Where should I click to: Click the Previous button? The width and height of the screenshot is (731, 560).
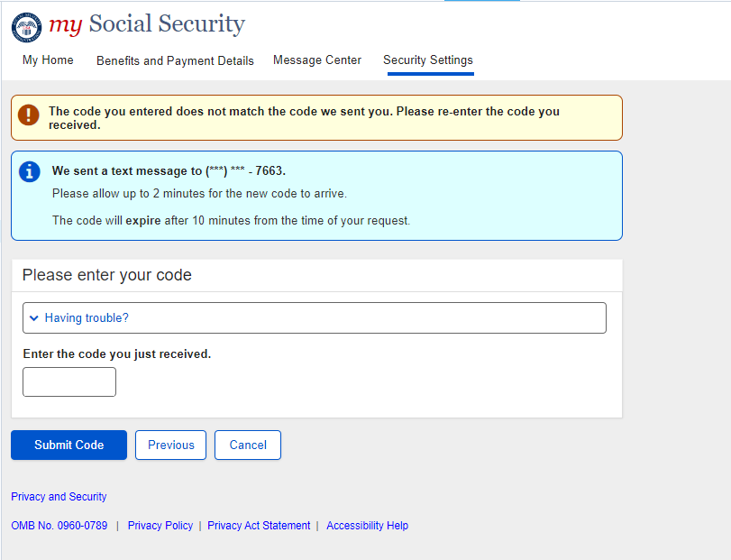pos(171,445)
